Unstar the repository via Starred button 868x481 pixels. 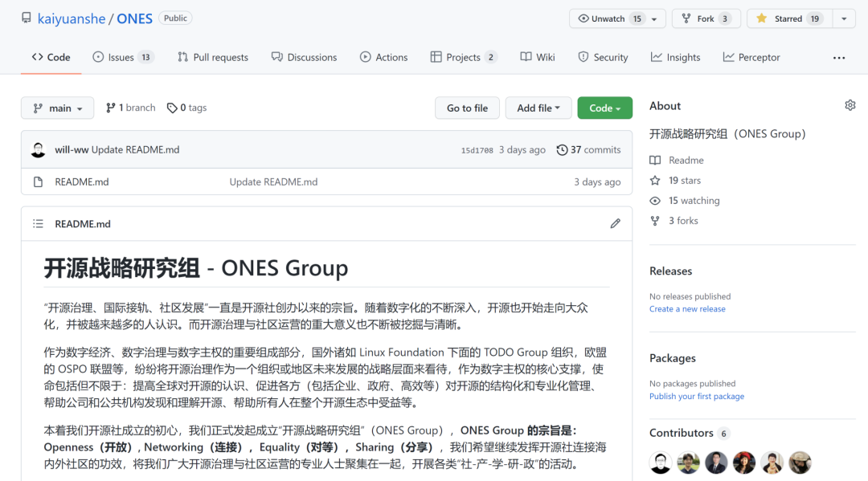[x=789, y=18]
